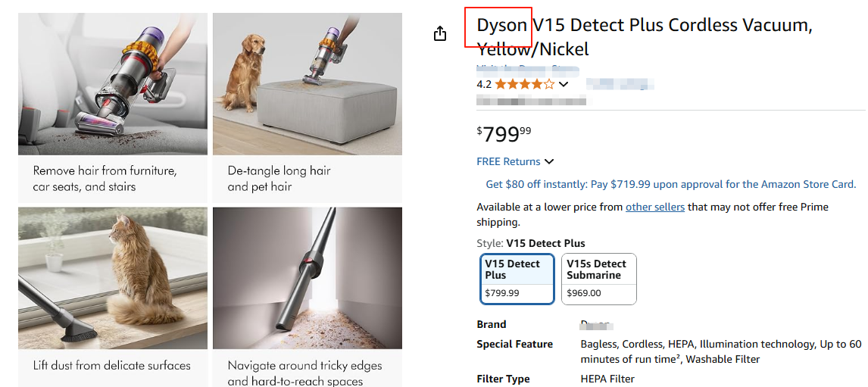Open the Amazon Store Card $80 off offer

[670, 184]
